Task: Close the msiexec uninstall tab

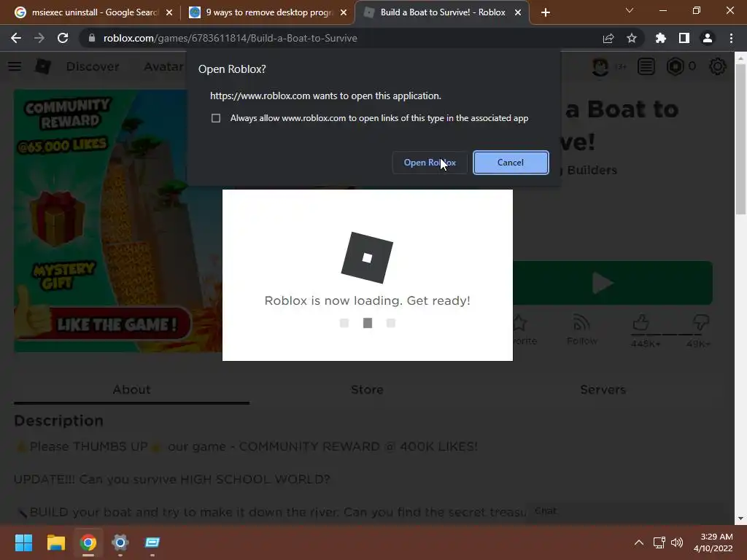Action: click(169, 12)
